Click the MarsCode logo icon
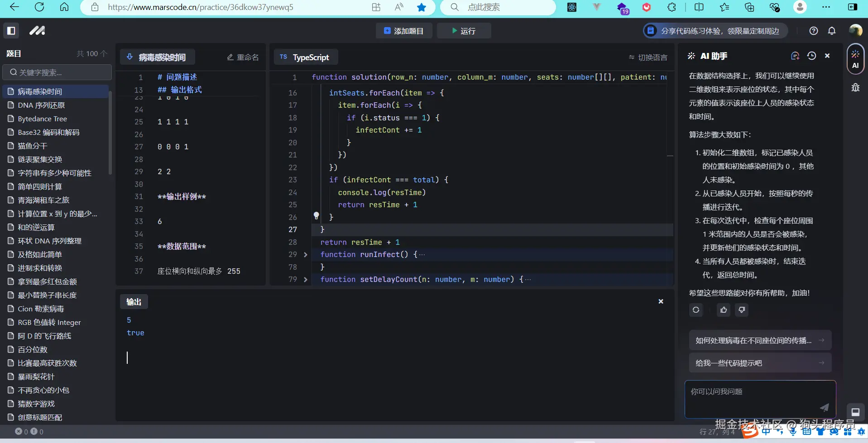868x443 pixels. (37, 31)
